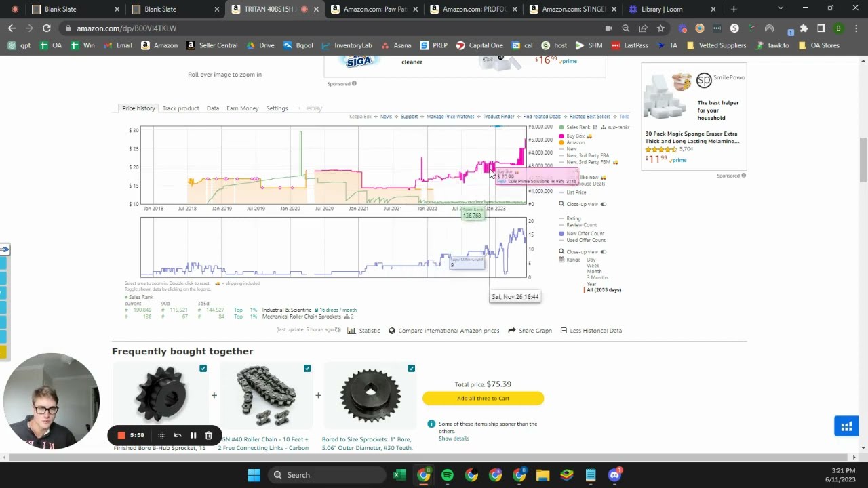Open Excel from the taskbar

coord(399,475)
